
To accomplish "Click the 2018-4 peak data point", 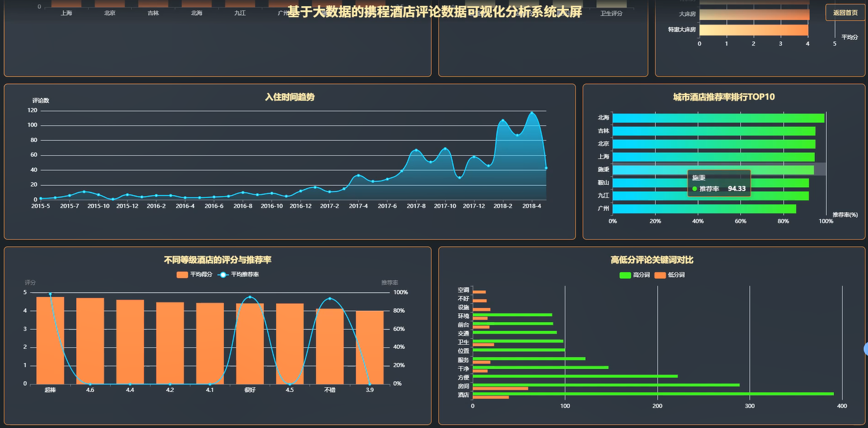I will (532, 113).
